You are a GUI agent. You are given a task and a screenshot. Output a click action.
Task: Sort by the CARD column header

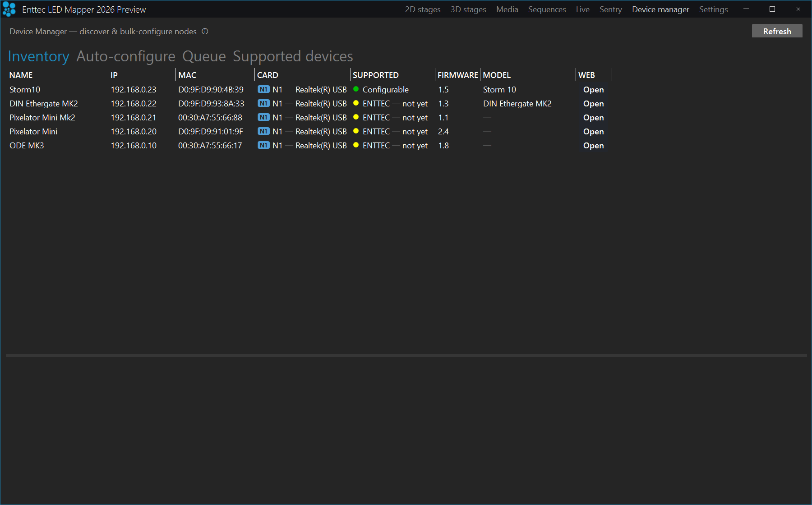click(302, 75)
